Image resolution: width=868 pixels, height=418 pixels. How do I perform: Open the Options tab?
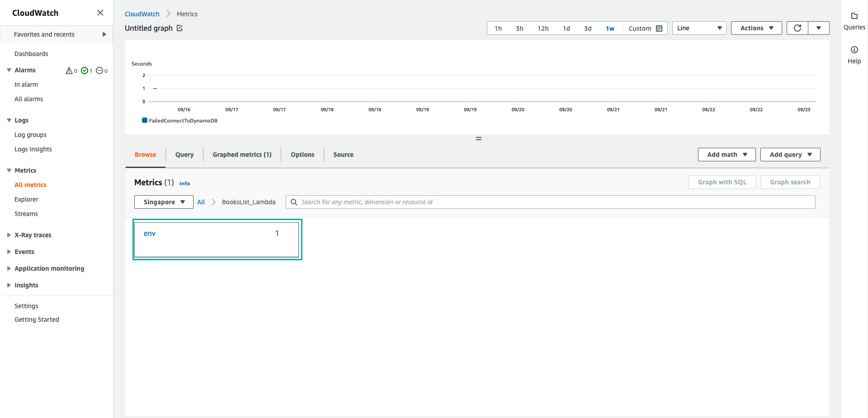pos(302,155)
